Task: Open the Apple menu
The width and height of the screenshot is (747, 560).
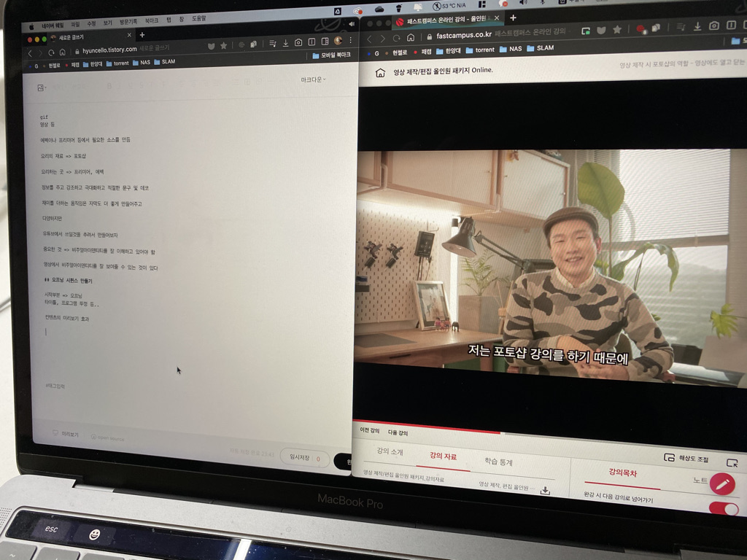Action: (x=32, y=27)
